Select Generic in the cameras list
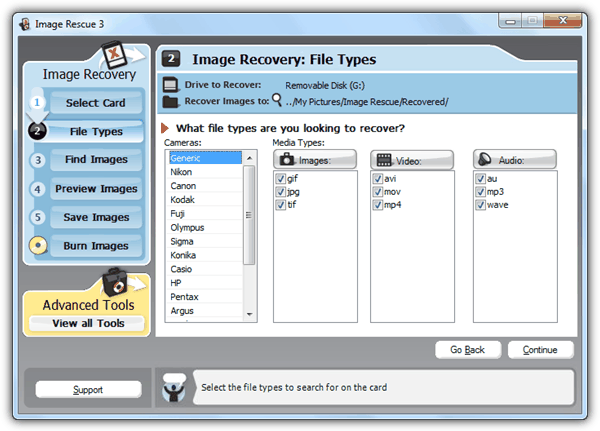 (205, 158)
